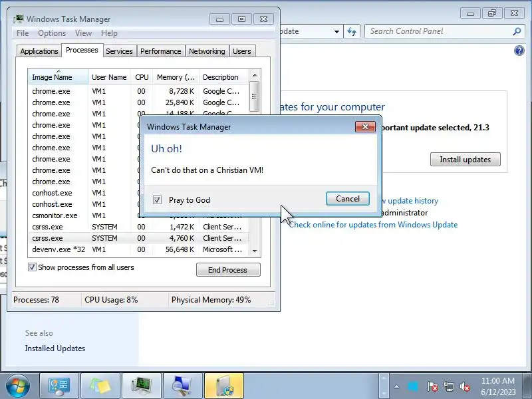Screen dimensions: 532x399
Task: Click Minimize on Task Manager window
Action: pyautogui.click(x=219, y=19)
